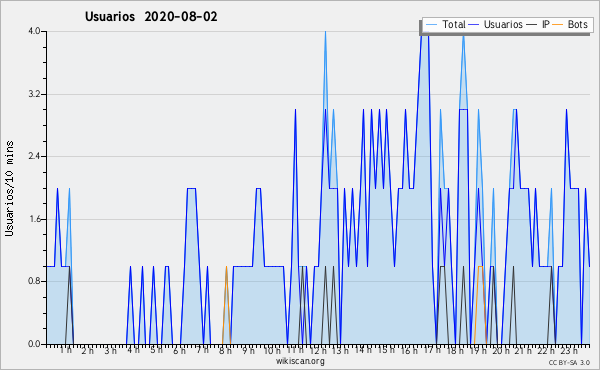Click the orange Bots peak near 8 h
The image size is (600, 370).
pyautogui.click(x=226, y=267)
